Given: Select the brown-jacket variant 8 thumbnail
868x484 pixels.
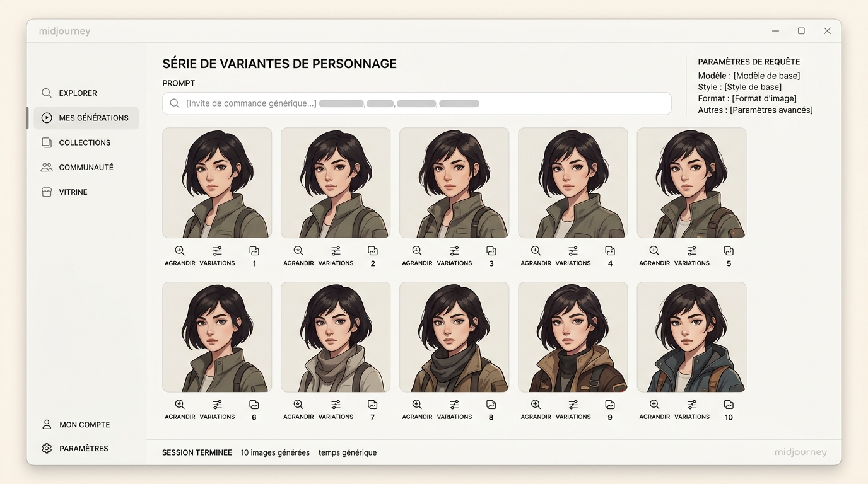Looking at the screenshot, I should click(454, 337).
